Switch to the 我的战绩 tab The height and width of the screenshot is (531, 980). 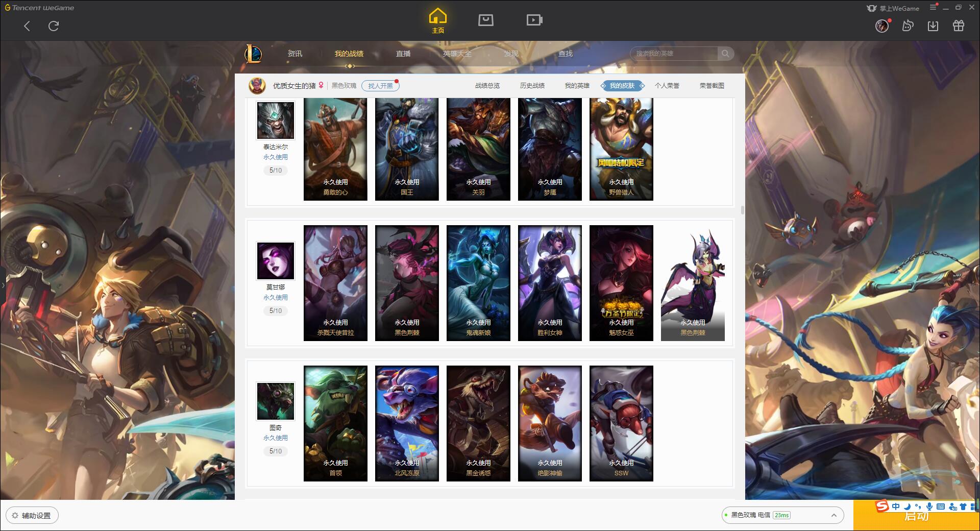pos(349,54)
